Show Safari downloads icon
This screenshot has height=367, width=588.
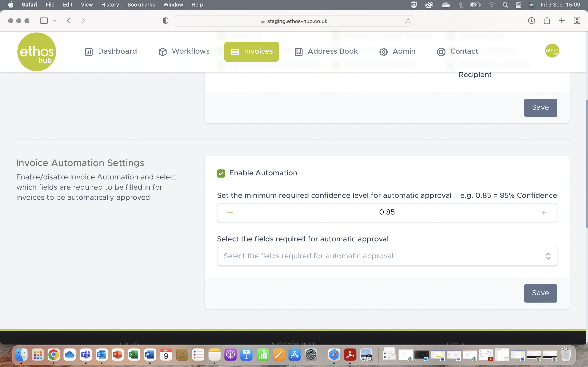[531, 21]
